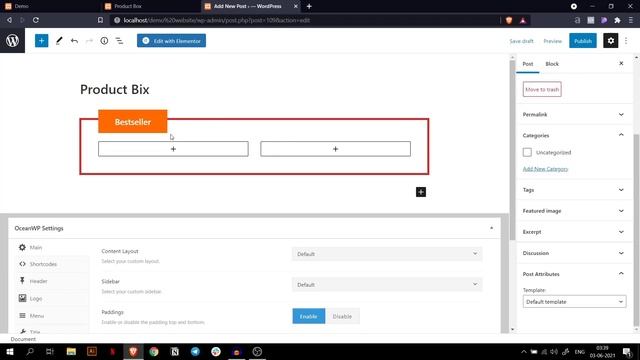The height and width of the screenshot is (360, 640).
Task: Click the Edit with Elementor button
Action: [x=171, y=41]
